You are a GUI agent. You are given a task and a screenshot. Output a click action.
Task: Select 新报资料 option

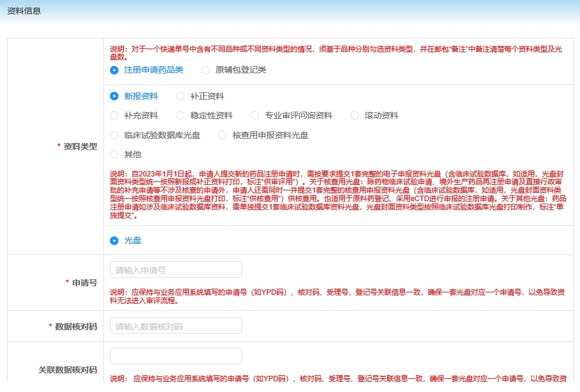113,96
